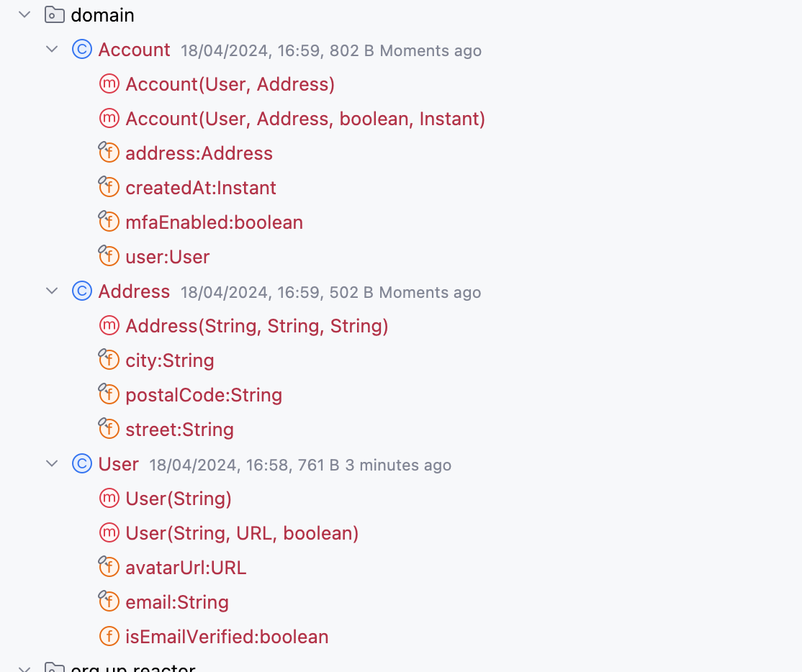The width and height of the screenshot is (802, 672).
Task: Select the avatarUrl:URL field
Action: click(186, 568)
